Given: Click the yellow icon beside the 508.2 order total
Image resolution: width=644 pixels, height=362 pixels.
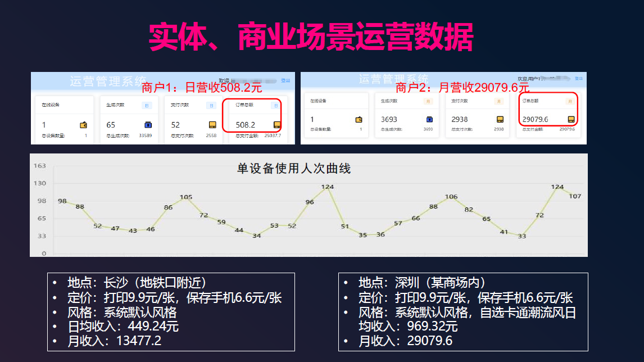Looking at the screenshot, I should pos(277,125).
